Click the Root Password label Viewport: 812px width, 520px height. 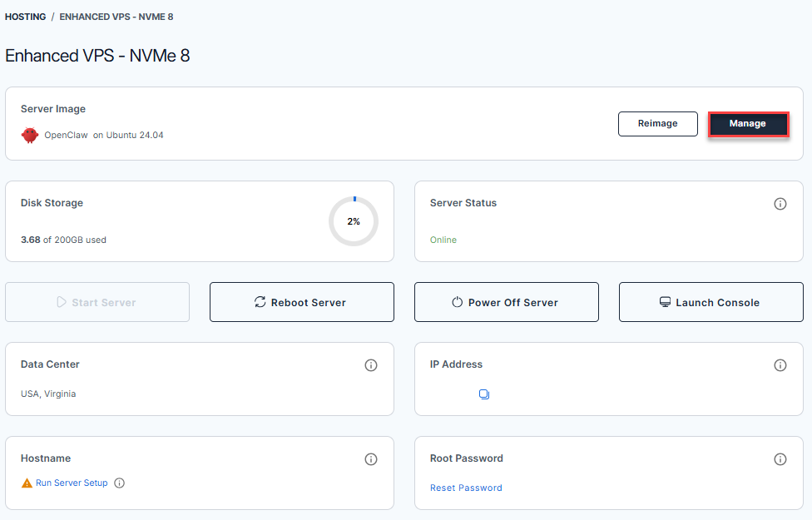coord(467,458)
